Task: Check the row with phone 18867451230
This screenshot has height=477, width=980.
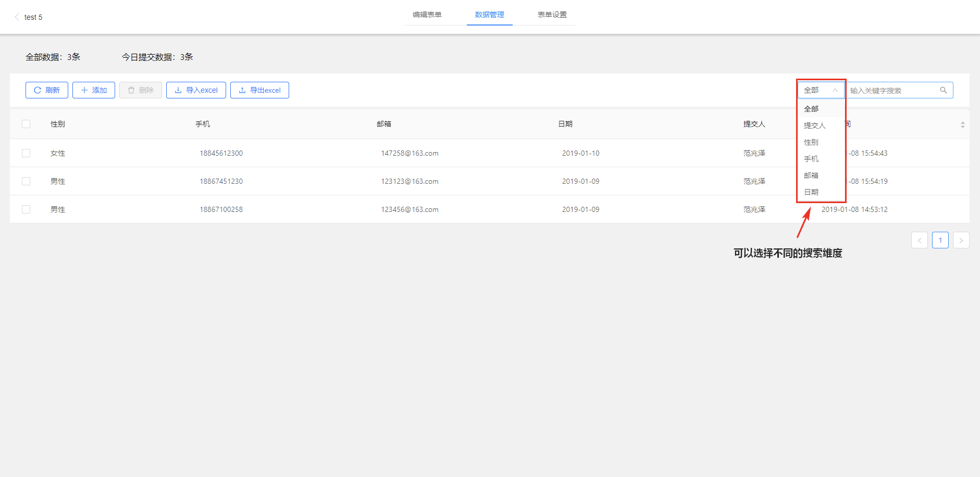Action: (x=26, y=181)
